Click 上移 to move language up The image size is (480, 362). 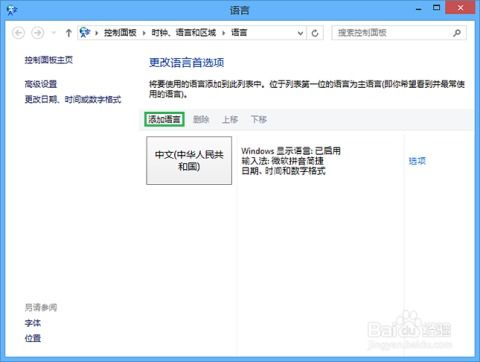coord(230,119)
